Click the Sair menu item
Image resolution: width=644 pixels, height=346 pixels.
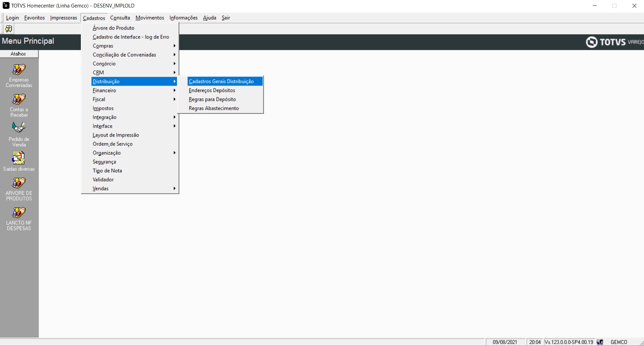click(x=226, y=18)
